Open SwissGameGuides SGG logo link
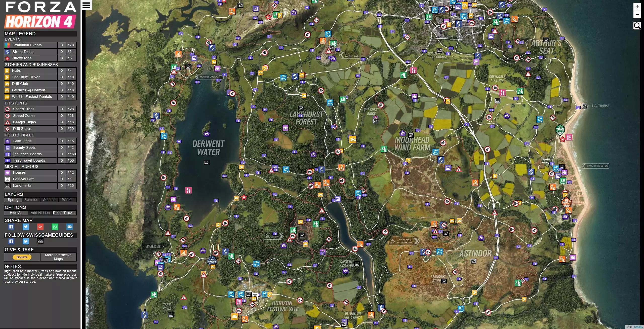This screenshot has height=329, width=644. (x=40, y=241)
